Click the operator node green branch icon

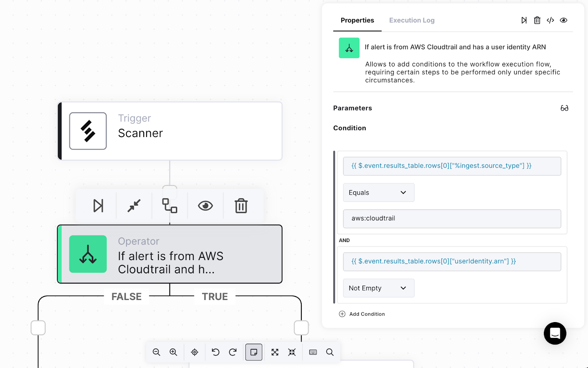pyautogui.click(x=88, y=254)
